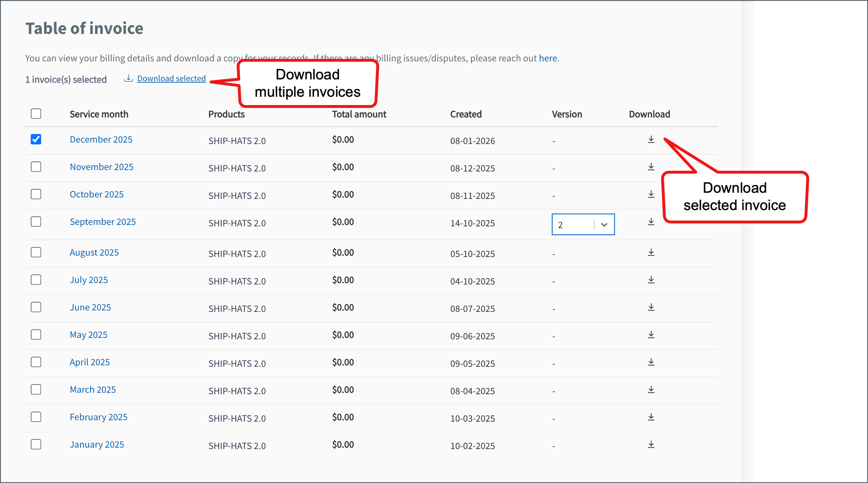The height and width of the screenshot is (483, 868).
Task: Open the March 2025 invoice link
Action: 93,390
